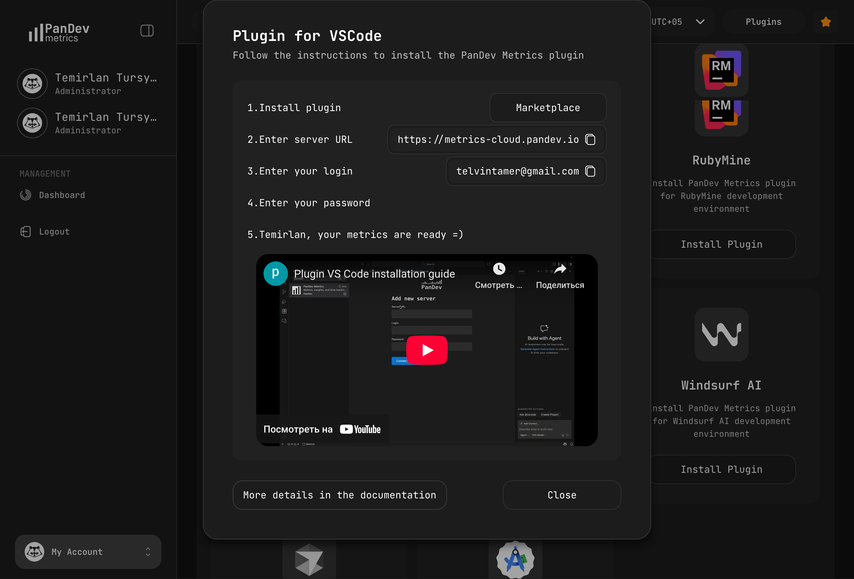Screen dimensions: 854x579
Task: Select first Temirlan Tursy… Administrator profile
Action: [88, 83]
